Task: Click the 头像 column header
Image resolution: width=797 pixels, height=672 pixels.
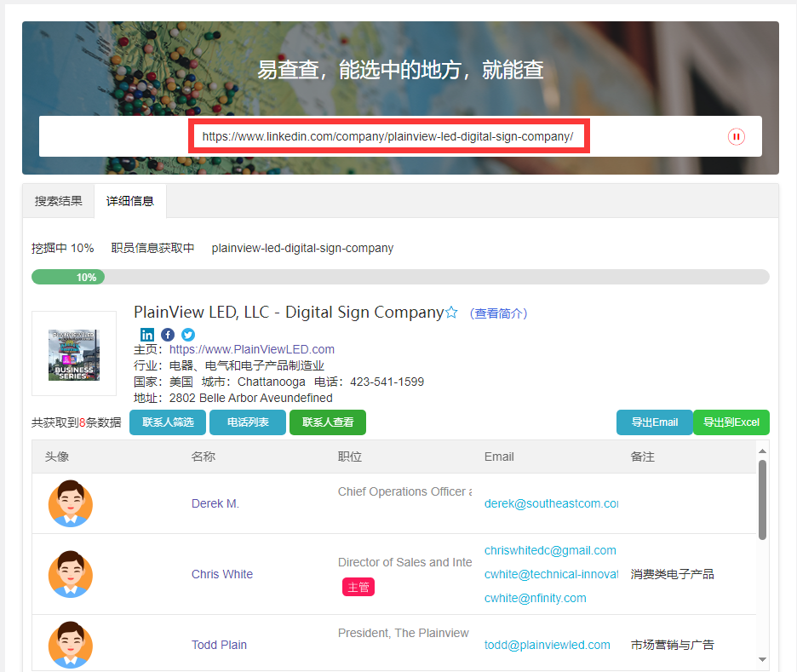Action: [x=56, y=457]
